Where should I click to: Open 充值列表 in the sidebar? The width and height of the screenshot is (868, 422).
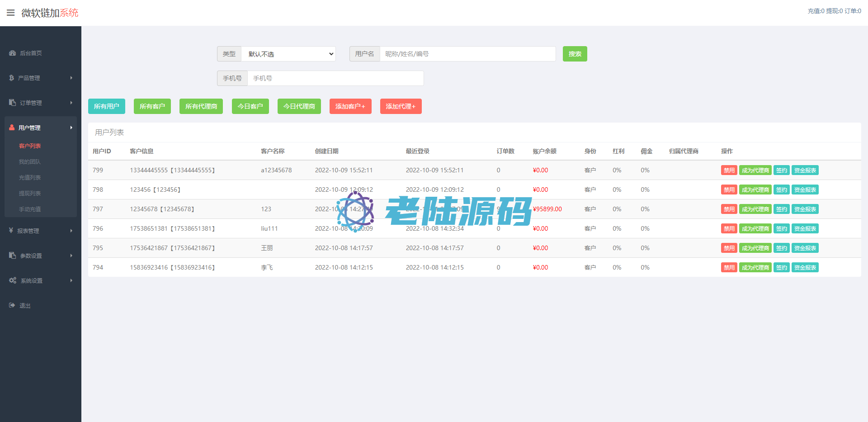point(30,178)
